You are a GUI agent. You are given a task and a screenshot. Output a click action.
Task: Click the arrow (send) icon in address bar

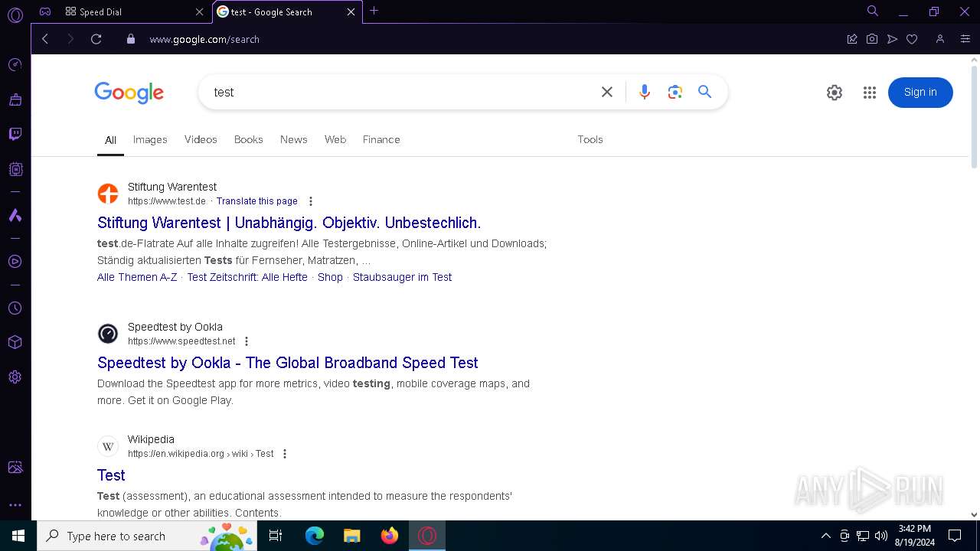pyautogui.click(x=892, y=39)
